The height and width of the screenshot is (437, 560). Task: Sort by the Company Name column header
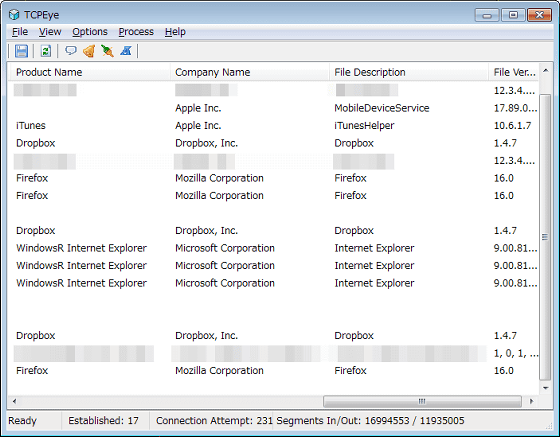[x=250, y=72]
